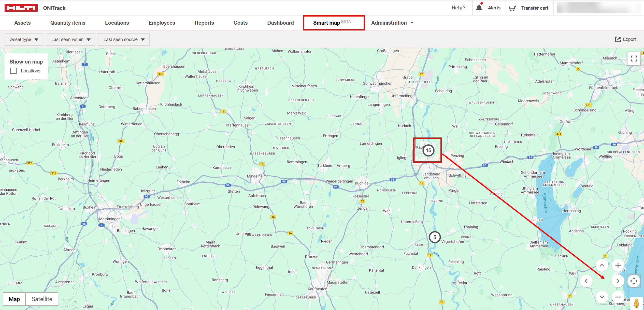Open the Asset type filter
Viewport: 644px width, 310px height.
(24, 39)
